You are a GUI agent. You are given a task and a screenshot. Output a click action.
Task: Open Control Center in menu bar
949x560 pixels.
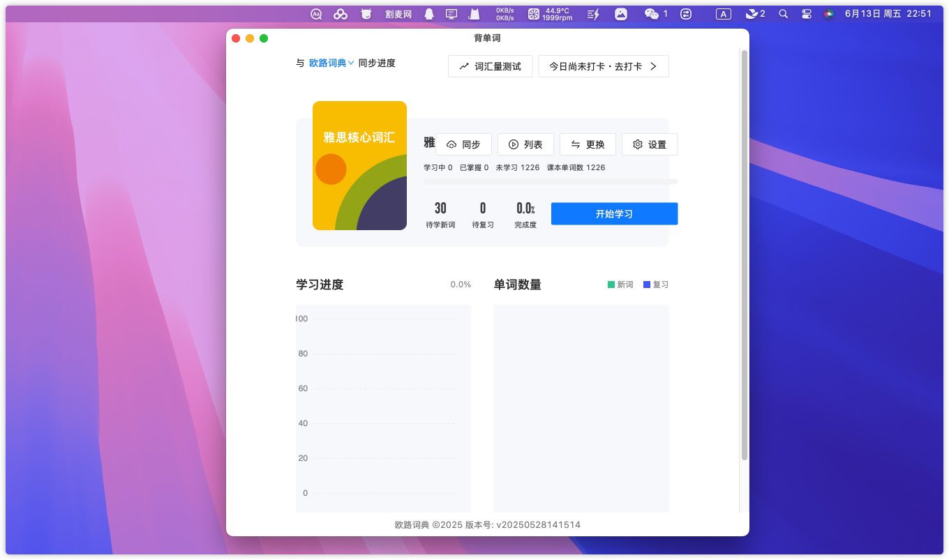pos(807,14)
